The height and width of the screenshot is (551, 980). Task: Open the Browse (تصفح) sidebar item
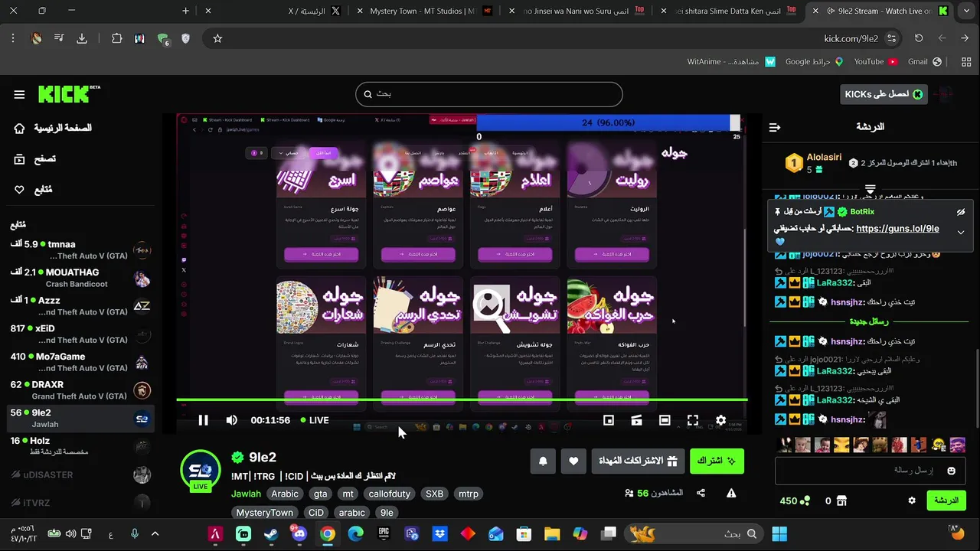pyautogui.click(x=35, y=159)
